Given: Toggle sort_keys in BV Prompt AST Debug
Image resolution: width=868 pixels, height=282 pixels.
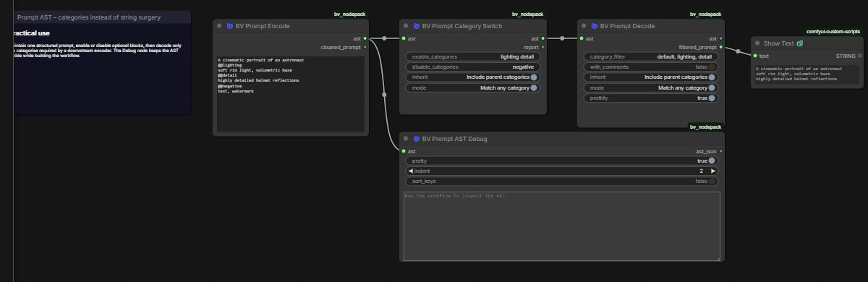Looking at the screenshot, I should (x=712, y=181).
